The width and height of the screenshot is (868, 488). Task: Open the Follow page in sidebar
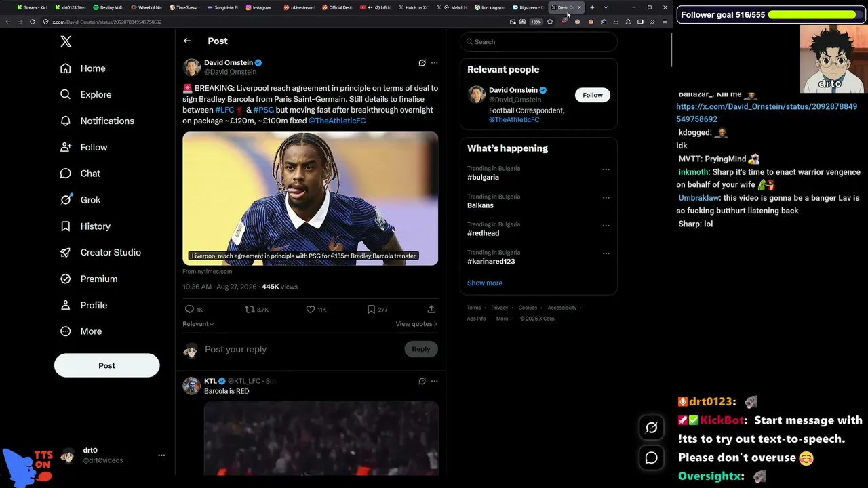tap(83, 147)
